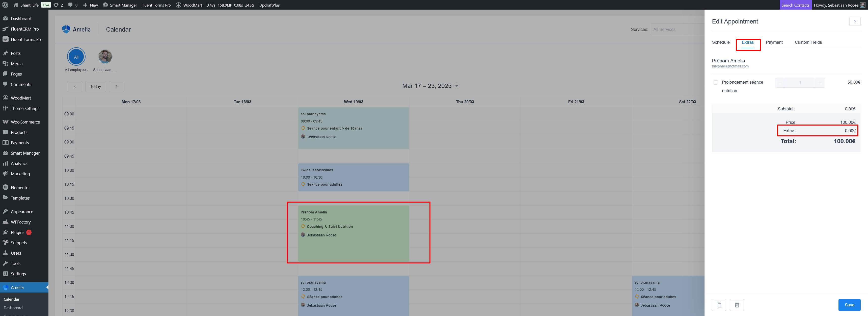
Task: Click the WooCommerce sidebar icon
Action: 5,122
